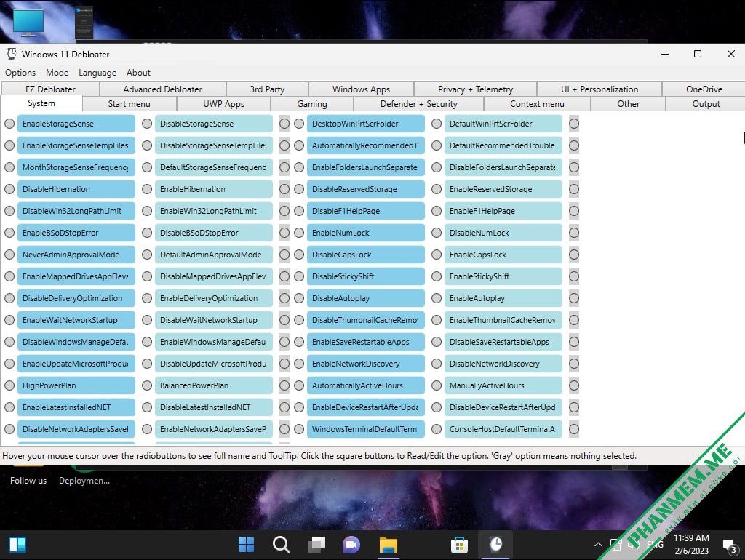The image size is (745, 560).
Task: Click the EnableWin32LongPathLimit option label
Action: coord(213,212)
